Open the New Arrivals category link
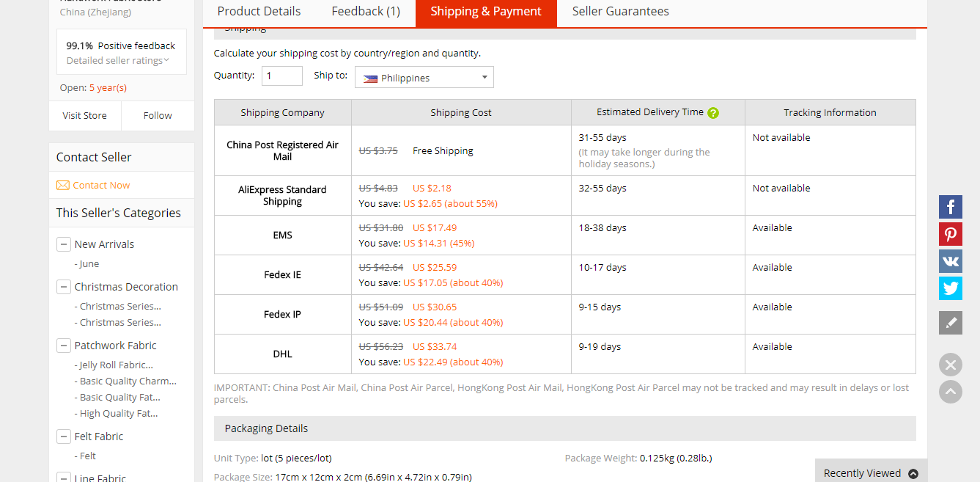The image size is (980, 482). click(x=104, y=244)
